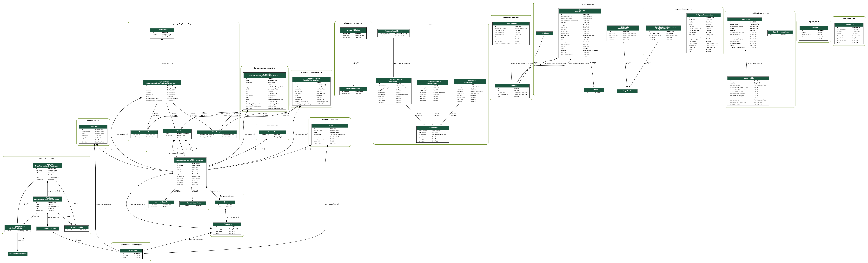Click the django.contrib.admin group label
The width and height of the screenshot is (868, 263).
coord(330,119)
